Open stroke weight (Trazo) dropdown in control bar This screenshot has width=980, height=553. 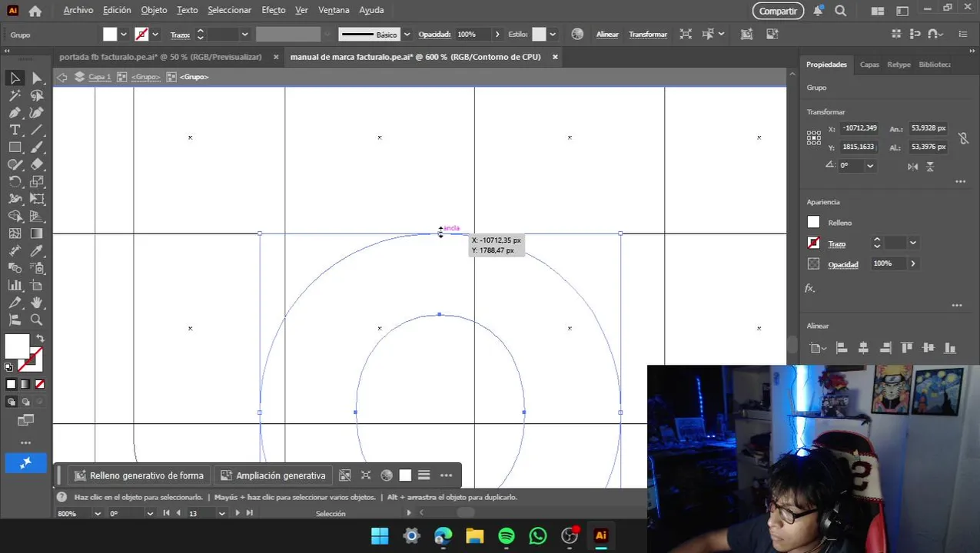(245, 35)
